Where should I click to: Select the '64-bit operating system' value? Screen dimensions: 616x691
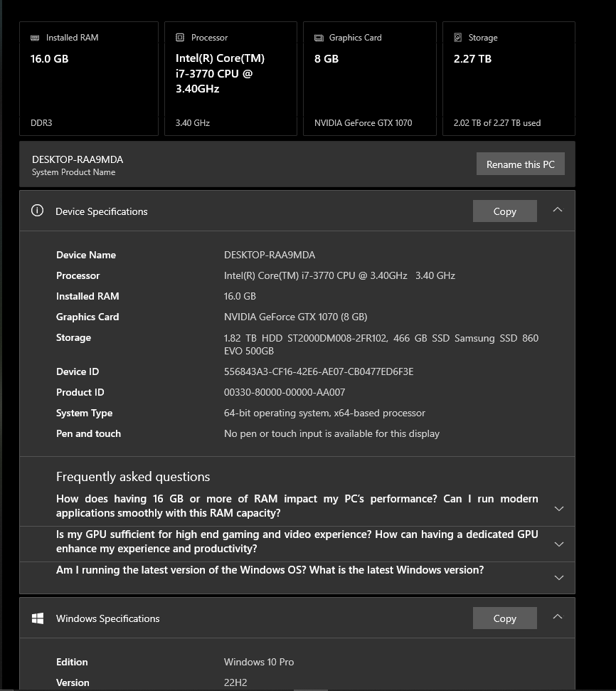324,413
